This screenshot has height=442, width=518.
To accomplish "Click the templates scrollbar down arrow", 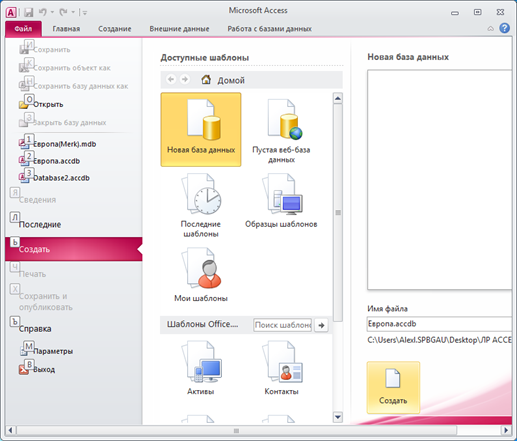I will click(x=338, y=417).
